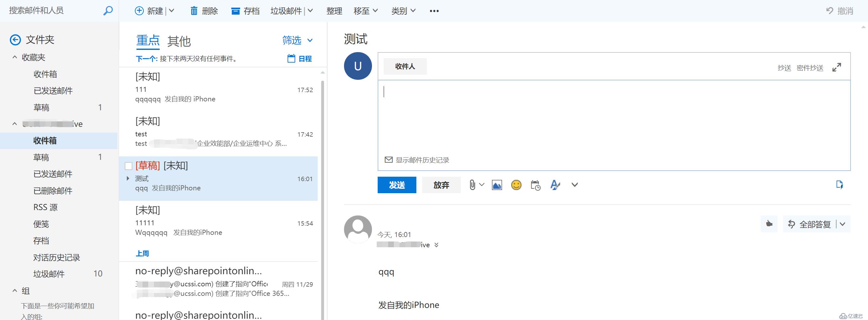Click the 撤消 undo icon
The height and width of the screenshot is (320, 868).
[830, 11]
